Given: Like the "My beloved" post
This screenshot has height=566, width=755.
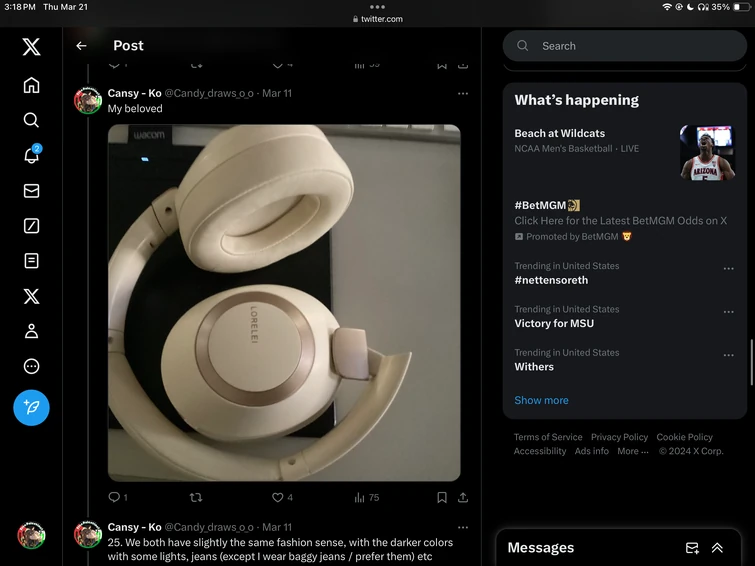Looking at the screenshot, I should (283, 497).
